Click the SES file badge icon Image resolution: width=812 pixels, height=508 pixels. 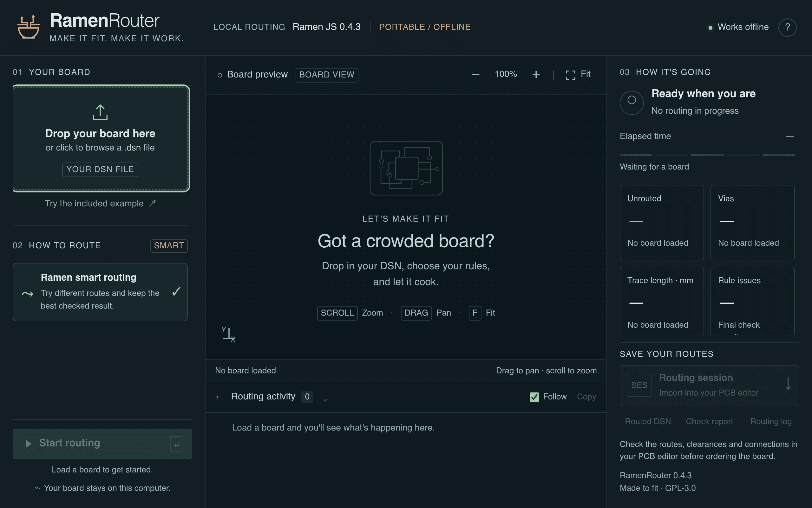point(639,385)
